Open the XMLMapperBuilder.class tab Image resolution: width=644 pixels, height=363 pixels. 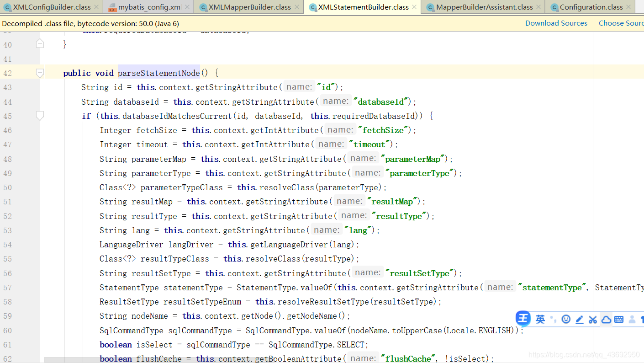249,7
